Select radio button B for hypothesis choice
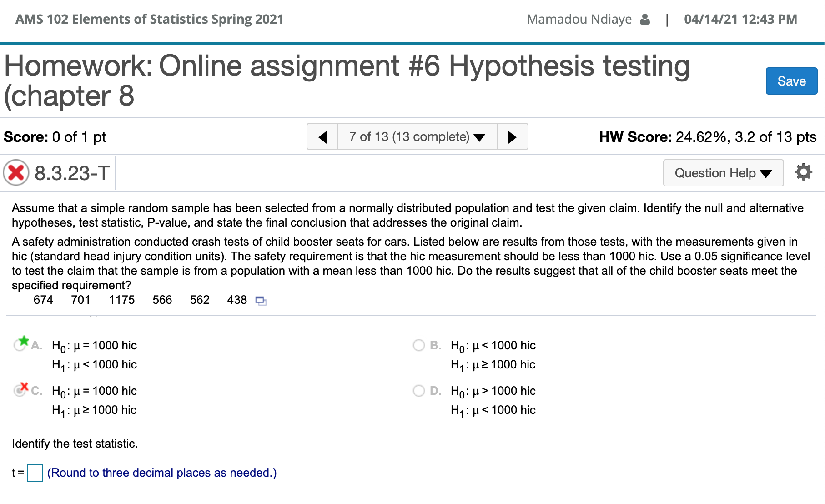This screenshot has height=504, width=825. click(419, 345)
